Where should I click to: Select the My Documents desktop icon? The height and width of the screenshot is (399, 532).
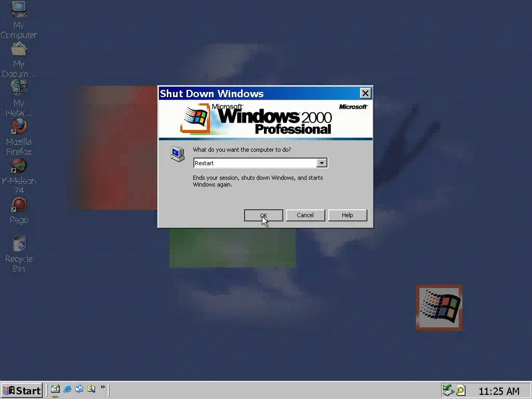[19, 60]
